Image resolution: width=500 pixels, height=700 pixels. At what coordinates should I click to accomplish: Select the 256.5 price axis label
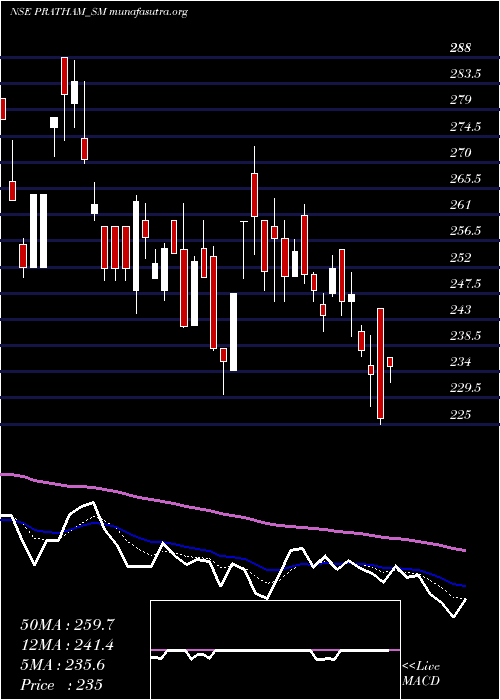[x=465, y=231]
